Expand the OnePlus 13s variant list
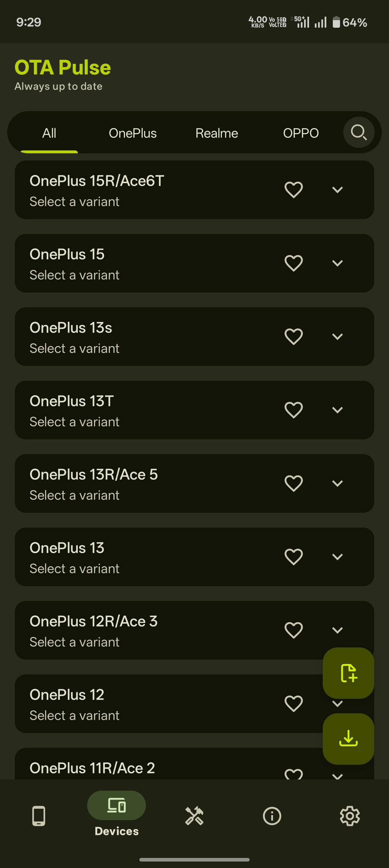 coord(337,336)
